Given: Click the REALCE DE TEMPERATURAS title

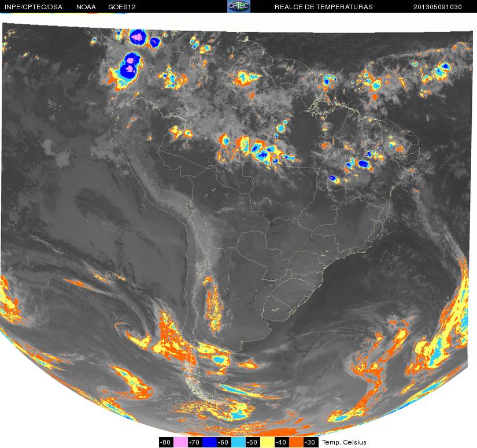Looking at the screenshot, I should (324, 7).
